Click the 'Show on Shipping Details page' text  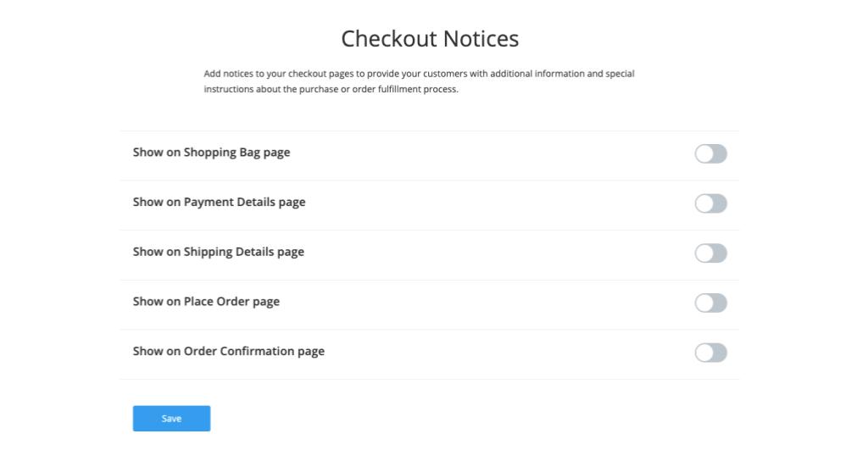(218, 252)
